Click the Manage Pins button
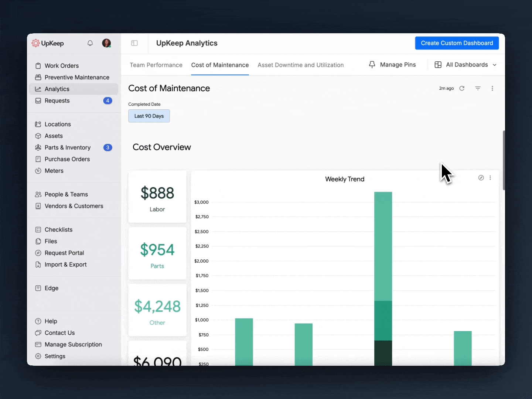The width and height of the screenshot is (532, 399). point(392,65)
